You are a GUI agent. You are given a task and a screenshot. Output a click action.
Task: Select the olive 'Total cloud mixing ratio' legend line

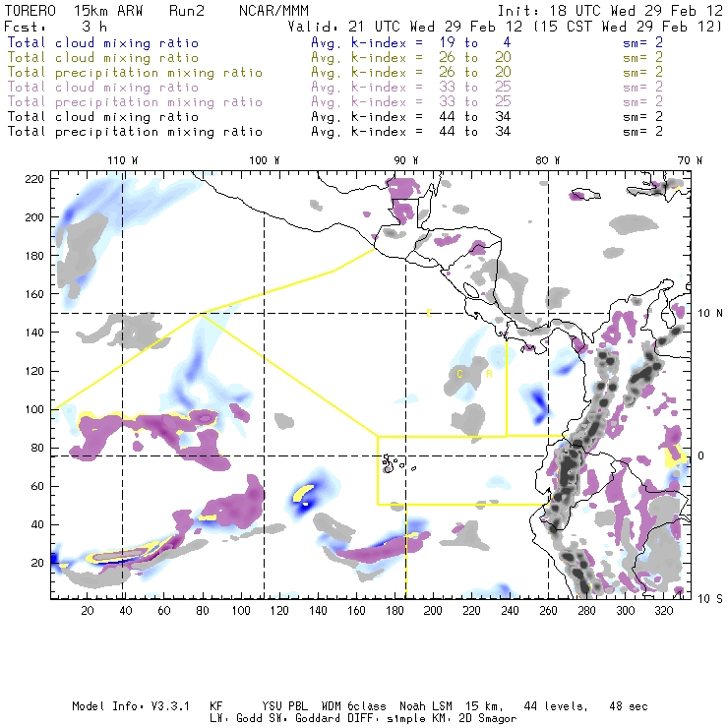[103, 58]
